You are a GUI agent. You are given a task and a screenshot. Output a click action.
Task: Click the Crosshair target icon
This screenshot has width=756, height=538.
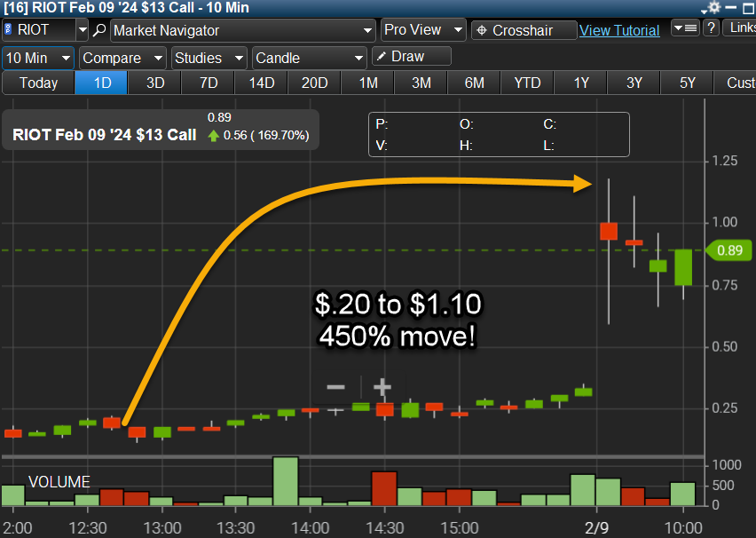pyautogui.click(x=481, y=30)
